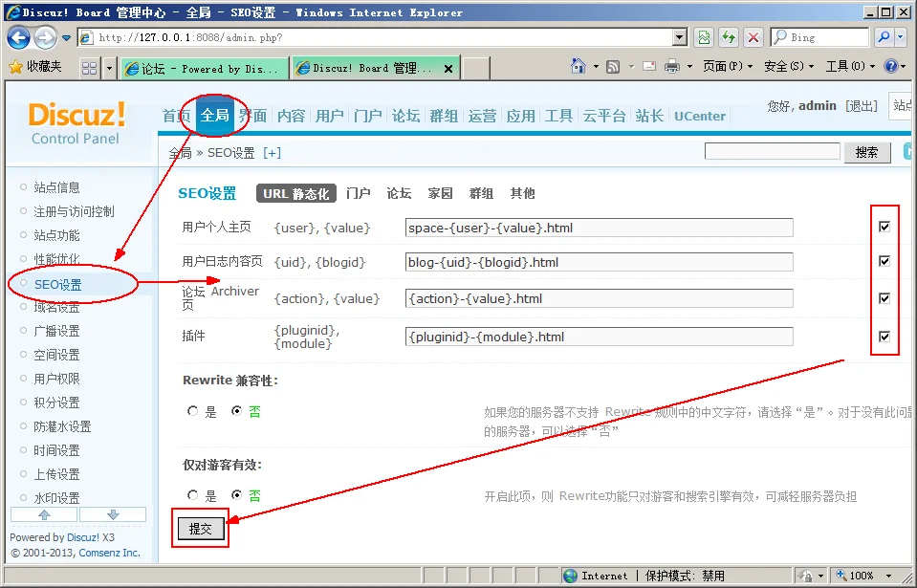Click the RSS feeds icon
Screen dimensions: 917x588
pyautogui.click(x=613, y=67)
